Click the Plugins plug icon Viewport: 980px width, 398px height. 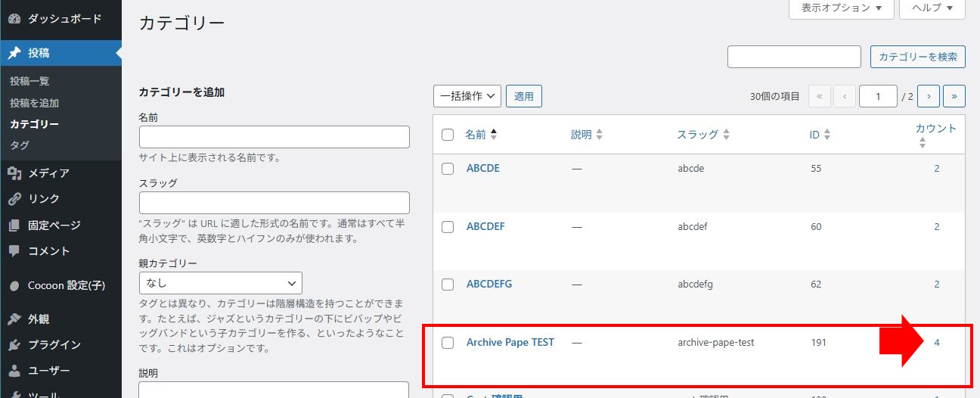coord(14,345)
